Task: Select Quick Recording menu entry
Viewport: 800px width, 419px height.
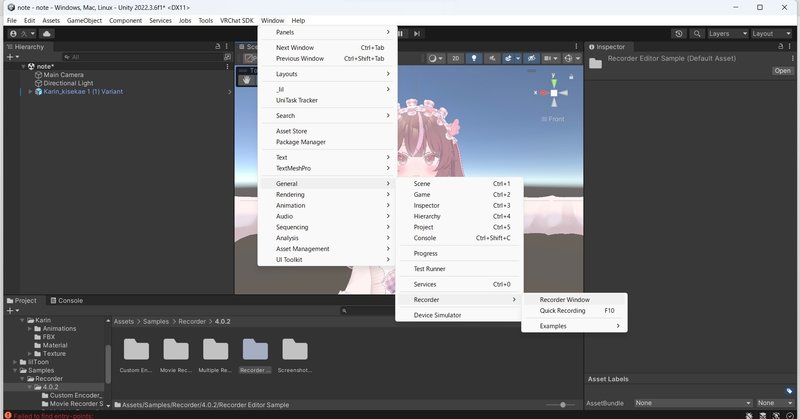Action: coord(574,310)
